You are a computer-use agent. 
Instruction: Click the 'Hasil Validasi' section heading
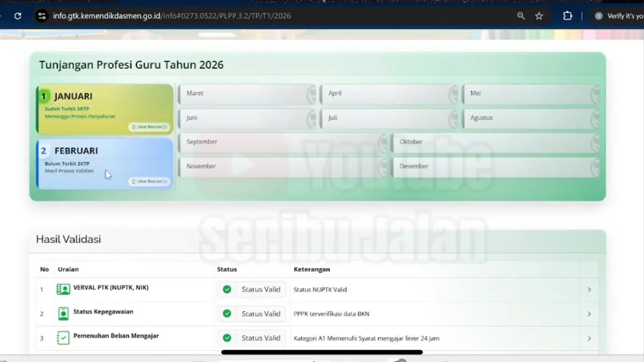pos(68,239)
